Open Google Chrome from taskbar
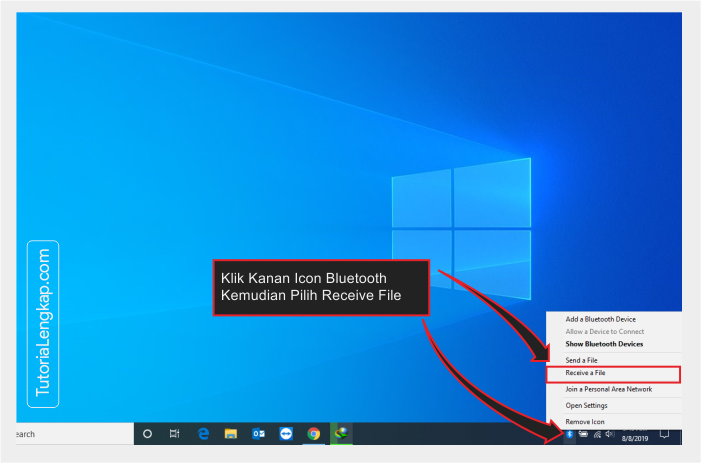The height and width of the screenshot is (463, 701). [314, 434]
